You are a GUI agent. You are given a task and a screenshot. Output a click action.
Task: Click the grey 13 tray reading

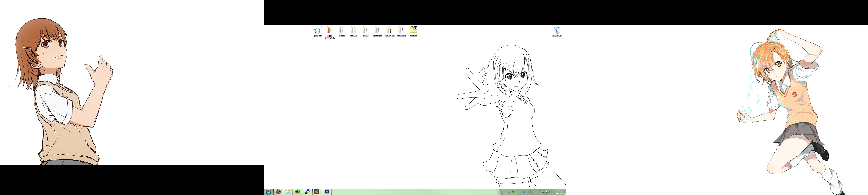tap(532, 192)
